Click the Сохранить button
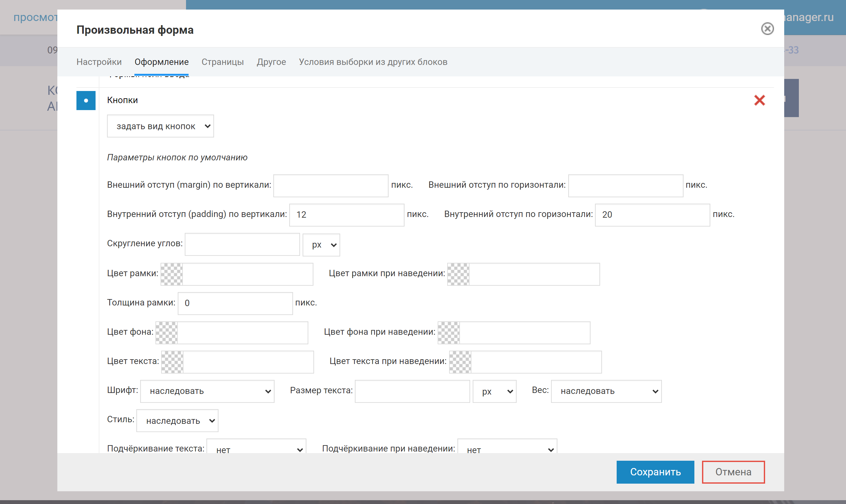The width and height of the screenshot is (846, 504). 655,472
